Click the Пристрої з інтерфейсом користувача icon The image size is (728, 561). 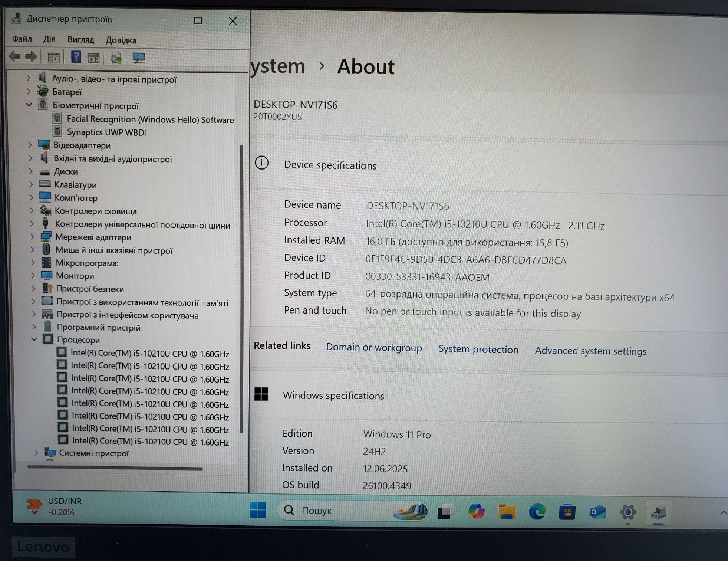47,314
